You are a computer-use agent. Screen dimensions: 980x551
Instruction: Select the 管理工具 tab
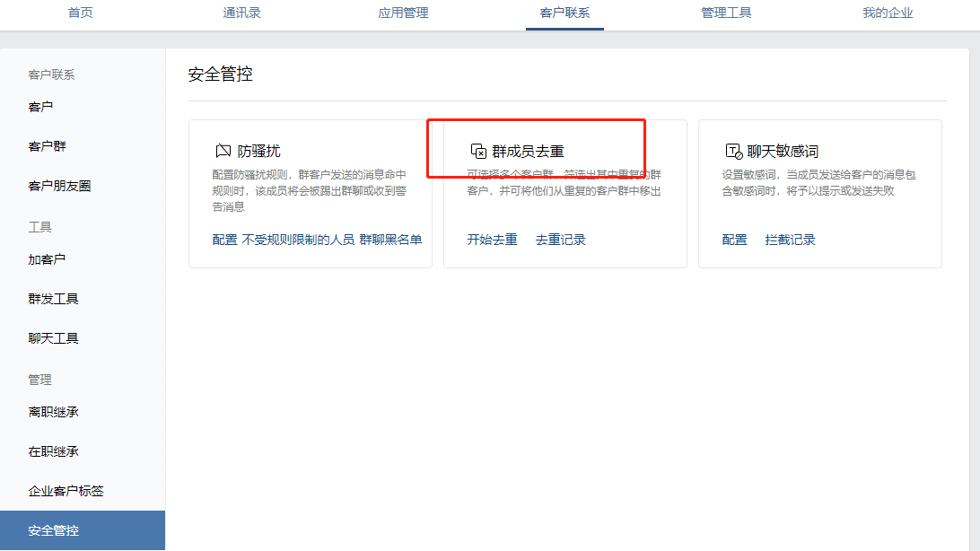tap(726, 13)
